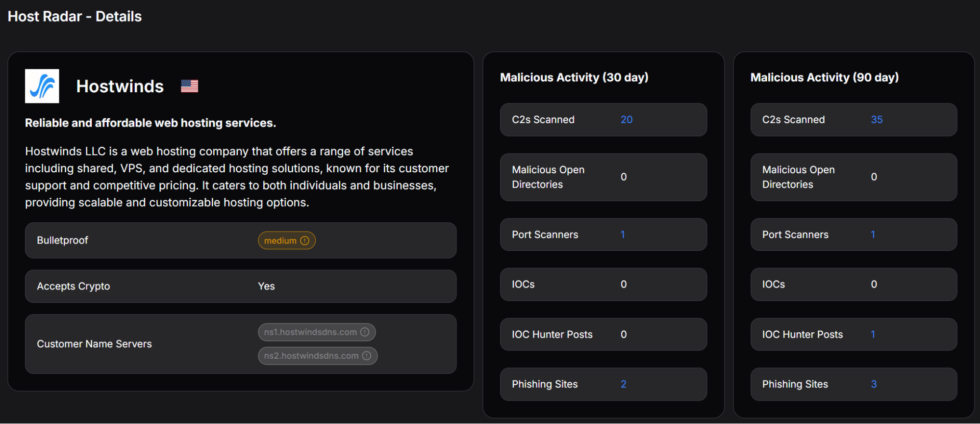Click info icon beside ns2.hostwindsdns.com
Image resolution: width=980 pixels, height=424 pixels.
pyautogui.click(x=367, y=356)
